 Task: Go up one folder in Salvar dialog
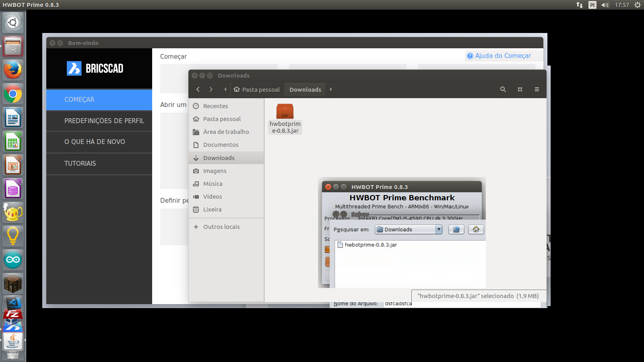[456, 229]
